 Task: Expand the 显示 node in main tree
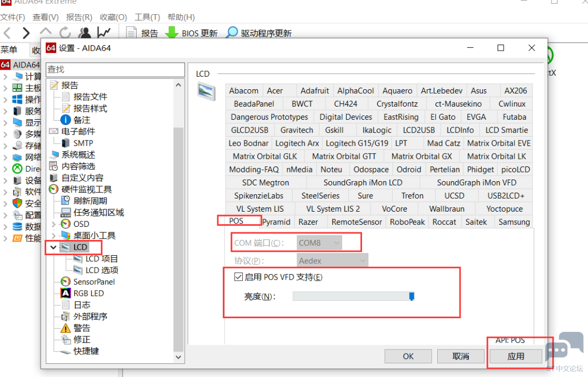[5, 123]
